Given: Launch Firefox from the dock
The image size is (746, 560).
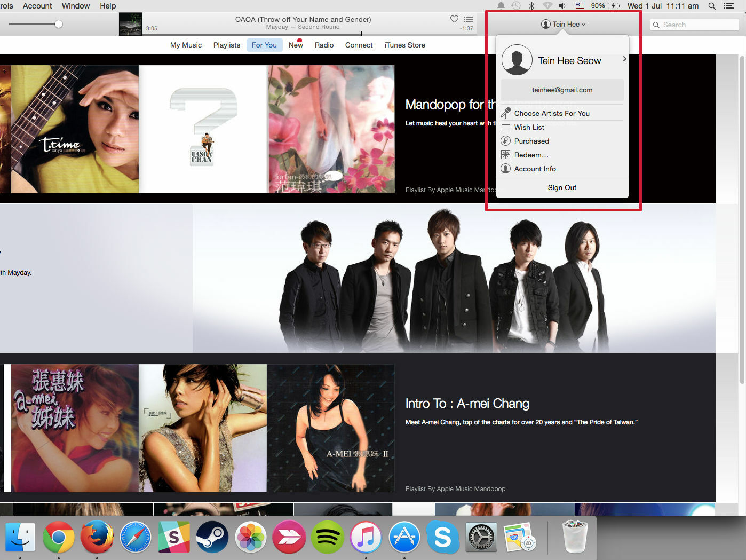Looking at the screenshot, I should tap(97, 537).
